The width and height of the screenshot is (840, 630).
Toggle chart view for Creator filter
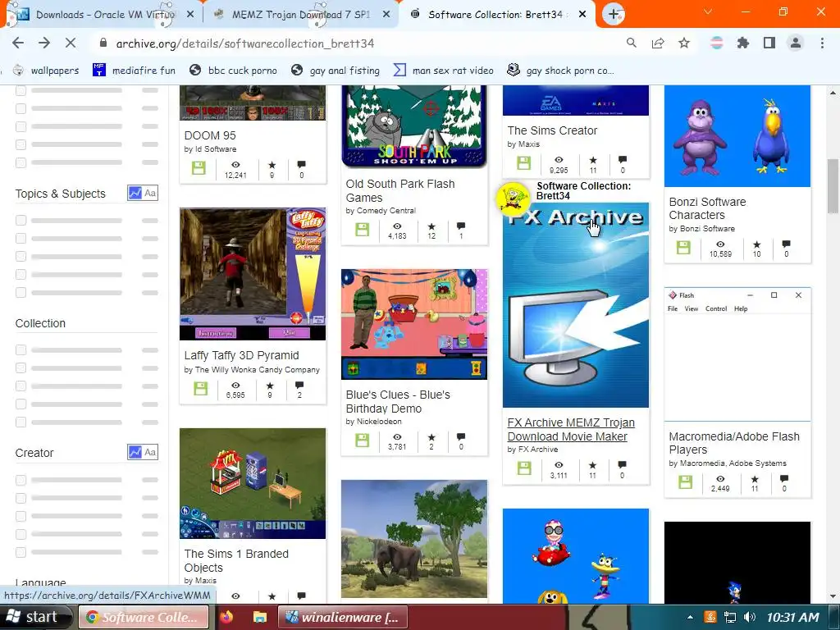(135, 452)
